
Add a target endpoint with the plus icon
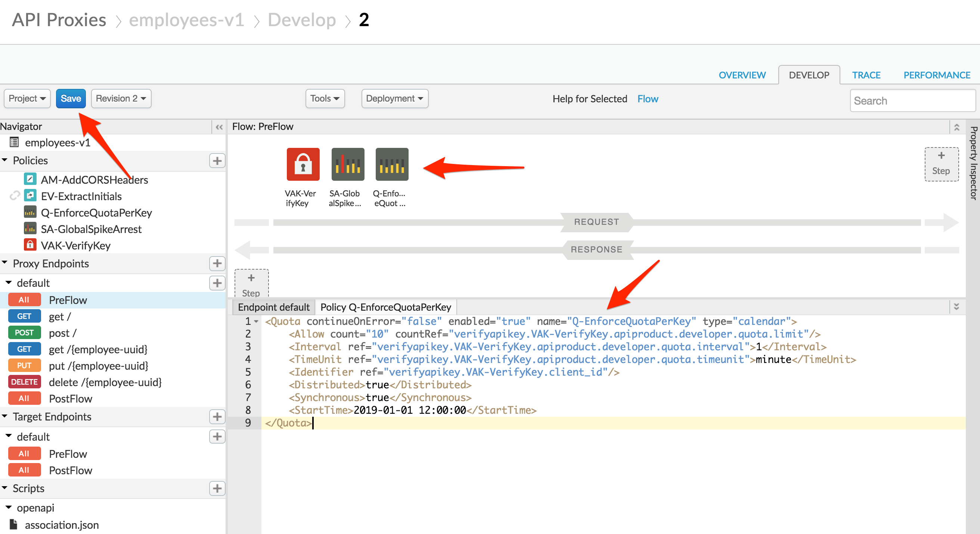217,417
